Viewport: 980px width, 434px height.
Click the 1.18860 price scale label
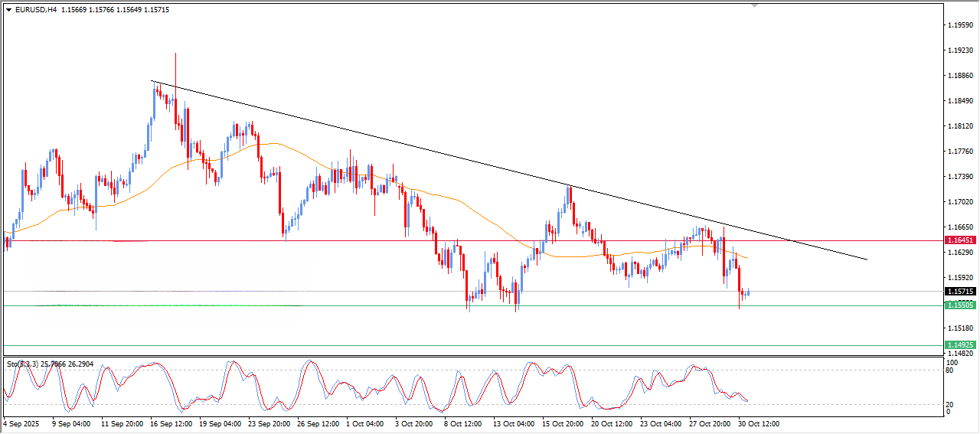coord(960,76)
